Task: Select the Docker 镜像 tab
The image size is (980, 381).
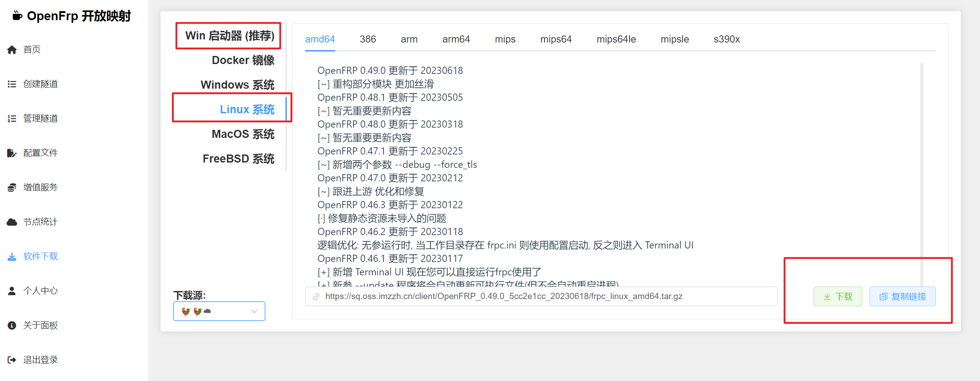Action: [243, 60]
